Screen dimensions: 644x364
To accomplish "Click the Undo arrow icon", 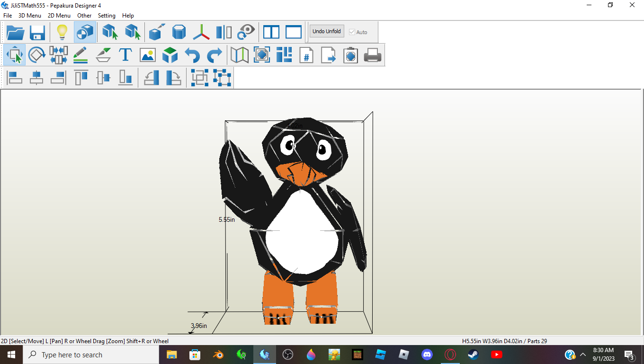I will pyautogui.click(x=192, y=55).
